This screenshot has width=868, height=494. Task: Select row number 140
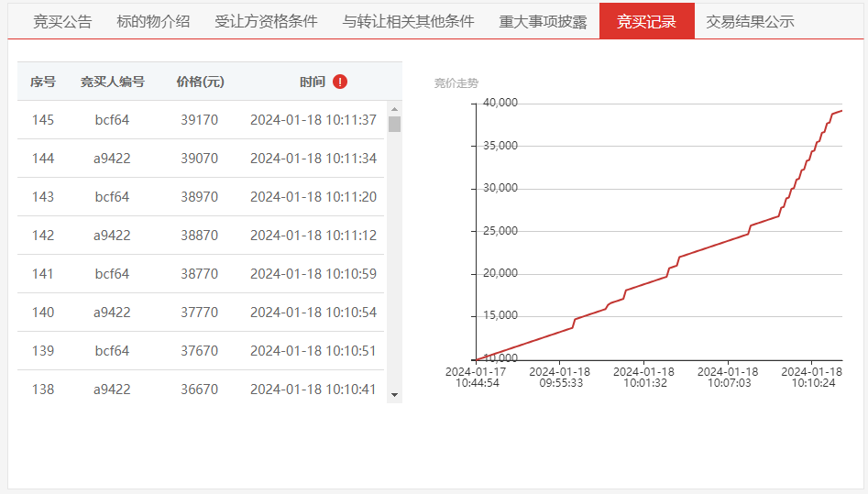click(x=43, y=313)
